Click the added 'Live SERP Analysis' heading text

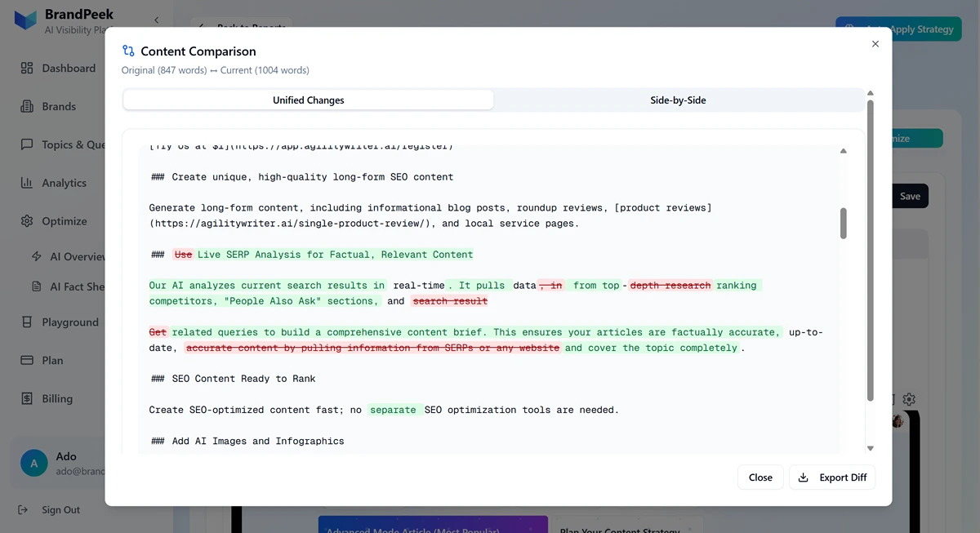click(x=336, y=255)
